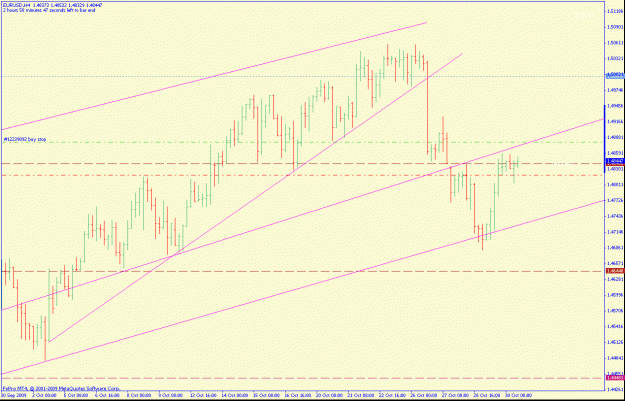Select the lowest magenta channel trendline
625x401 pixels.
(302, 287)
